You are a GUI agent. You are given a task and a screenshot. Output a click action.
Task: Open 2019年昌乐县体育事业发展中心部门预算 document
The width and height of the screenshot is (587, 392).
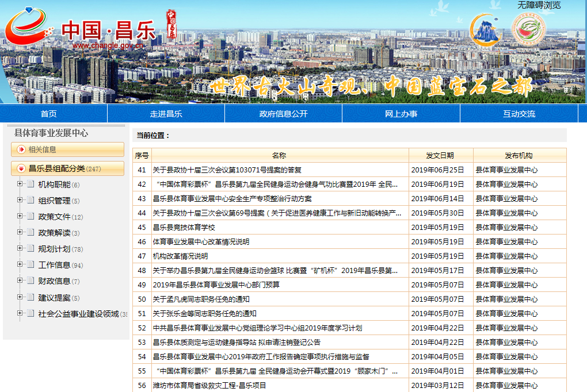(216, 285)
